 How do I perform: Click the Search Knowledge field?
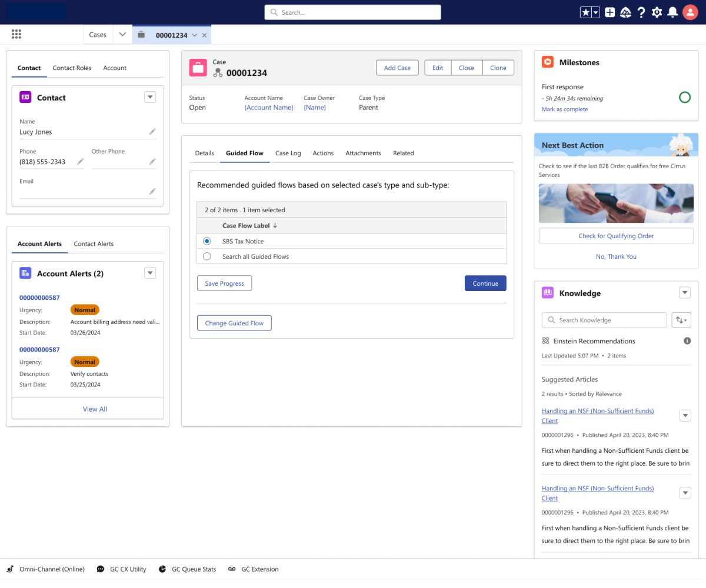[x=604, y=320]
